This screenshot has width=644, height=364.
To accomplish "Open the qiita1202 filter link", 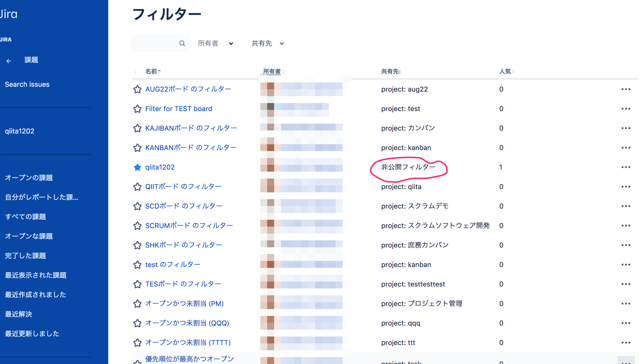I will click(160, 167).
